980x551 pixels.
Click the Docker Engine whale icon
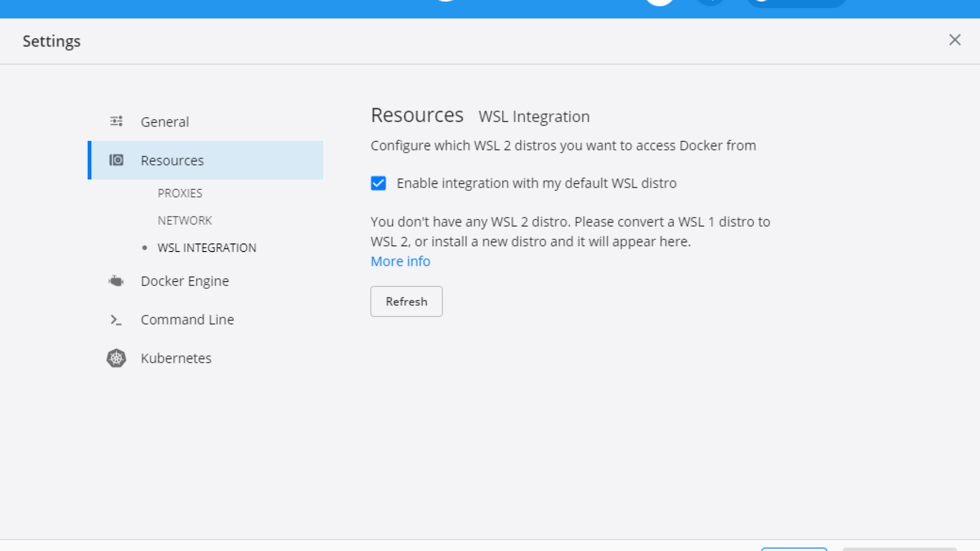coord(116,281)
